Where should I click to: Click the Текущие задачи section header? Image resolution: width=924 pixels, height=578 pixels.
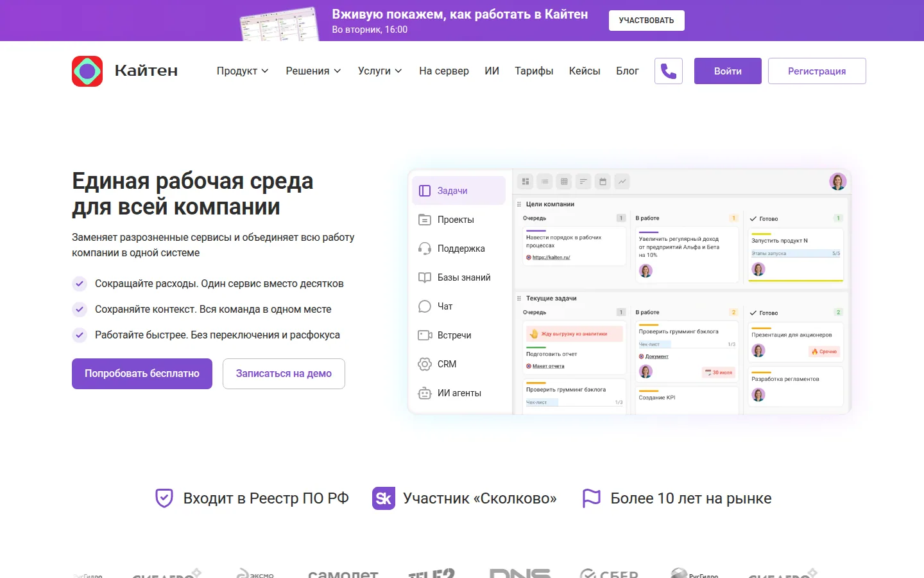point(551,299)
